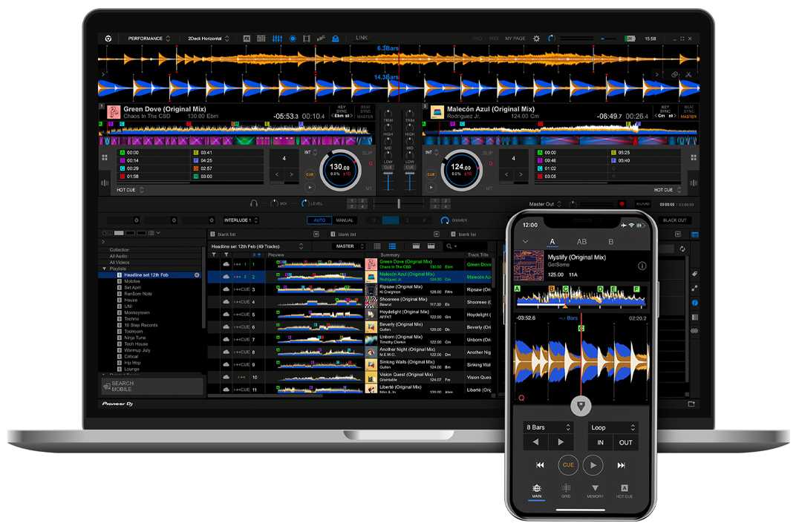Screen dimensions: 802x532
Task: Tap the skip-to-next-track icon on the phone
Action: tap(621, 465)
